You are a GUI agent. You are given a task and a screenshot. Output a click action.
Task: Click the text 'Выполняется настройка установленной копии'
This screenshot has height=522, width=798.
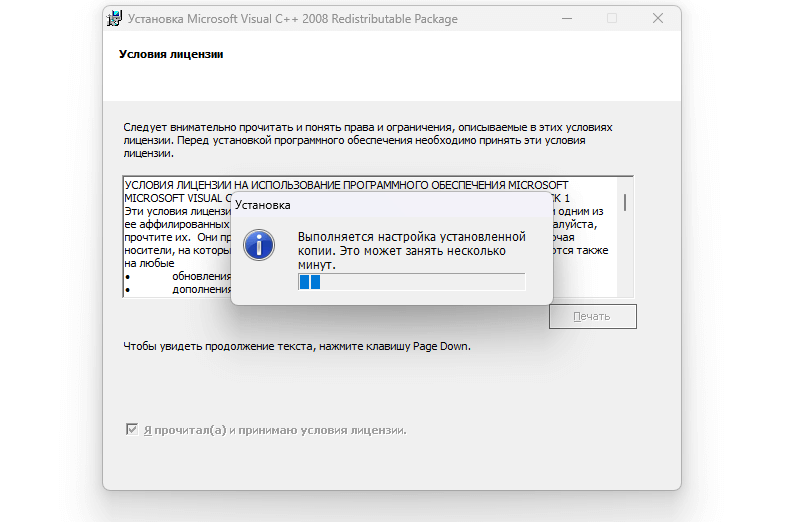(x=412, y=244)
